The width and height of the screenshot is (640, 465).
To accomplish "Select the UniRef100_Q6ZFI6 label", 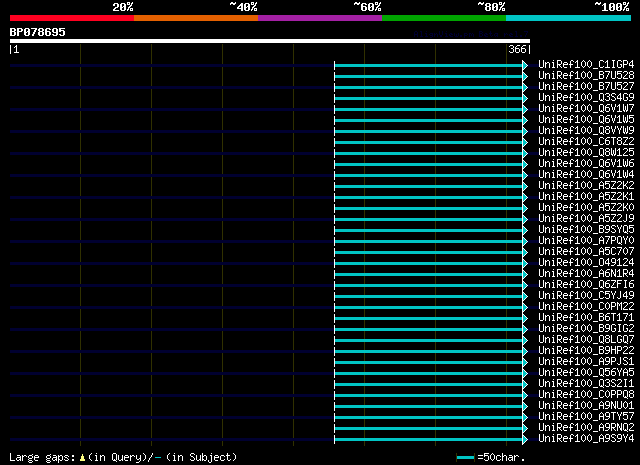I will [x=586, y=285].
